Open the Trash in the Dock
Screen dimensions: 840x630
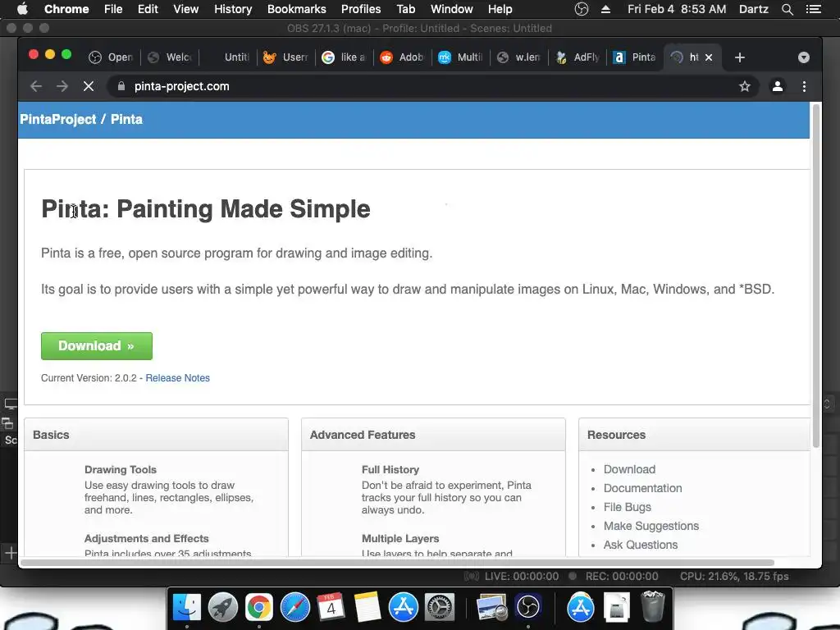[x=652, y=606]
